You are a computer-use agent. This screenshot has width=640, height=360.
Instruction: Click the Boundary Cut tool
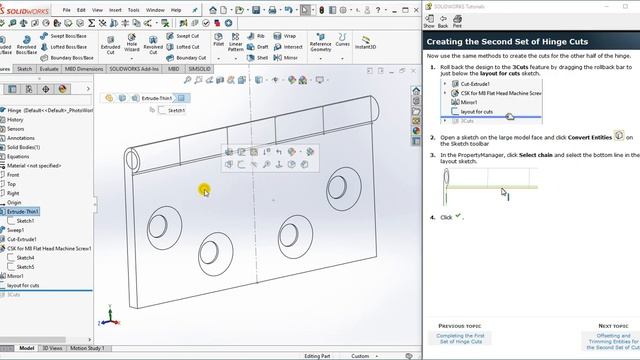click(x=186, y=58)
